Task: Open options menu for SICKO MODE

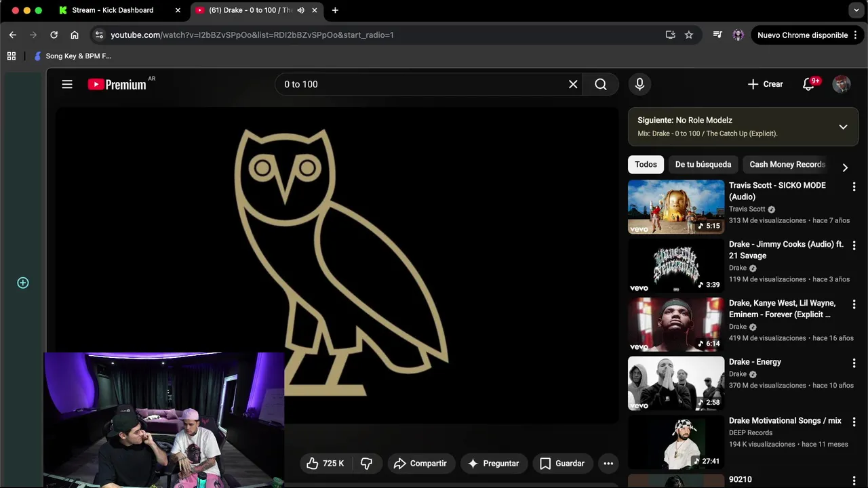Action: 854,186
